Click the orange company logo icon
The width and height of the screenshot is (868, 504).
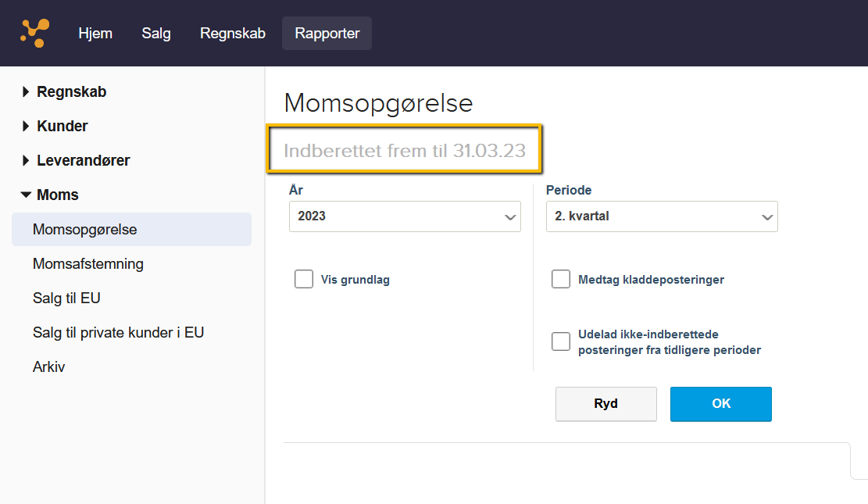pyautogui.click(x=33, y=33)
